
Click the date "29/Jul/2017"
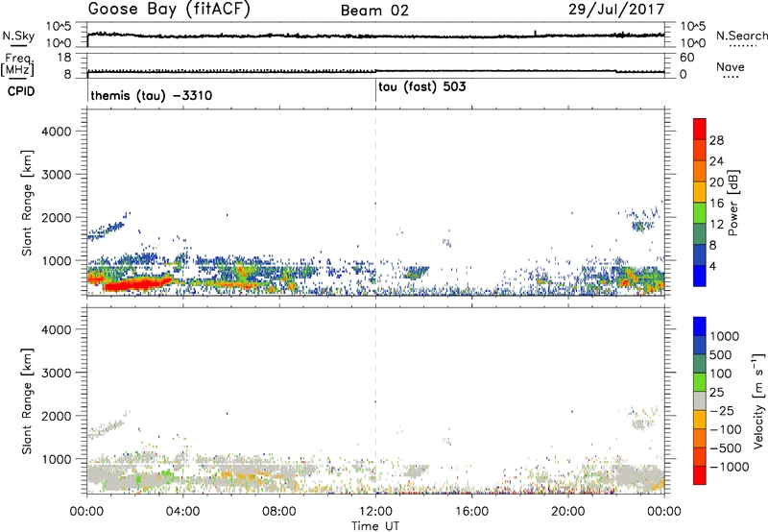point(616,10)
